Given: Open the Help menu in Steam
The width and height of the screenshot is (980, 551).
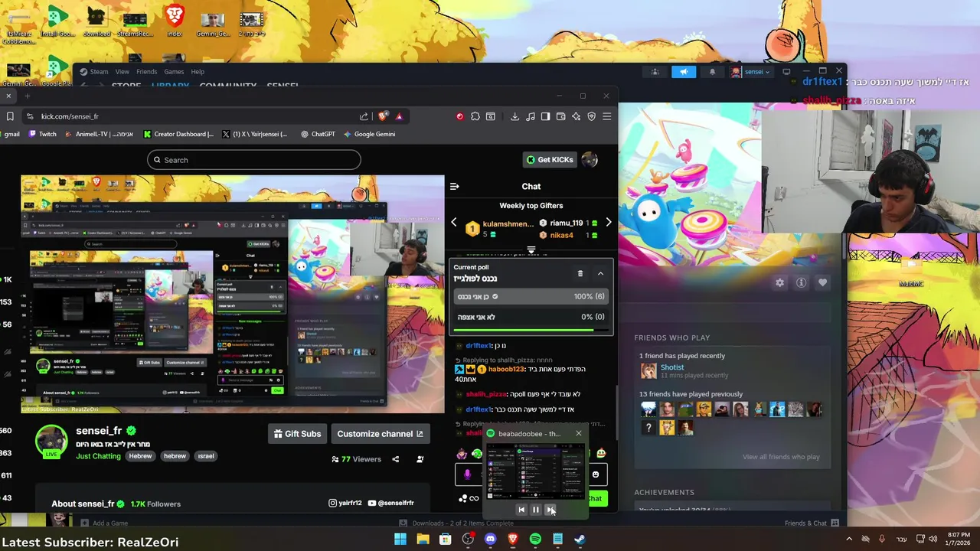Looking at the screenshot, I should [x=198, y=72].
